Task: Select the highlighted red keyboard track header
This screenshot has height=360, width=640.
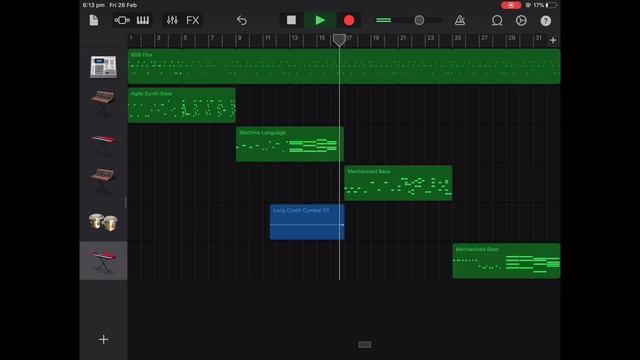Action: pos(103,260)
